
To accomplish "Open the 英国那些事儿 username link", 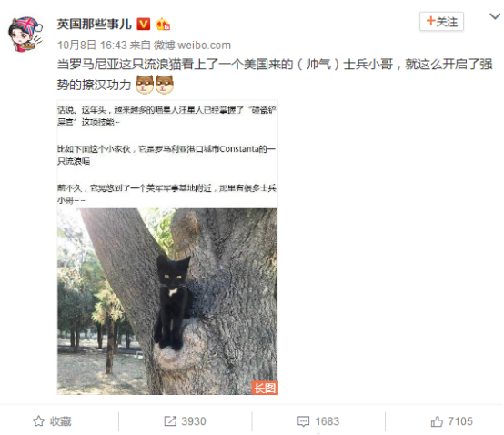I will [x=95, y=24].
